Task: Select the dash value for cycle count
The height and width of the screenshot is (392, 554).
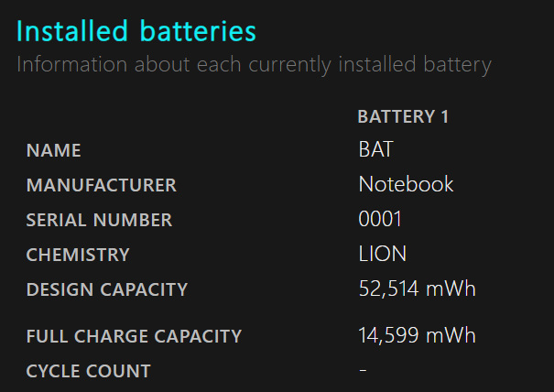Action: [363, 370]
